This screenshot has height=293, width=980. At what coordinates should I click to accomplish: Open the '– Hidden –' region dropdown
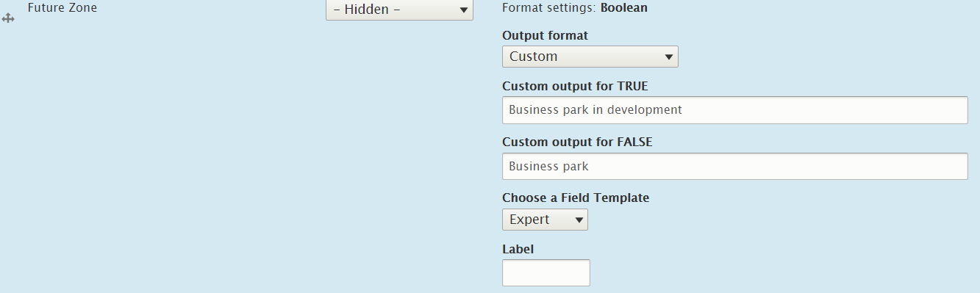399,10
